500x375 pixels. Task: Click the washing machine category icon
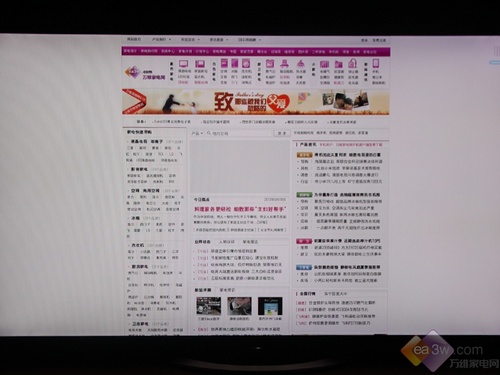[x=246, y=63]
